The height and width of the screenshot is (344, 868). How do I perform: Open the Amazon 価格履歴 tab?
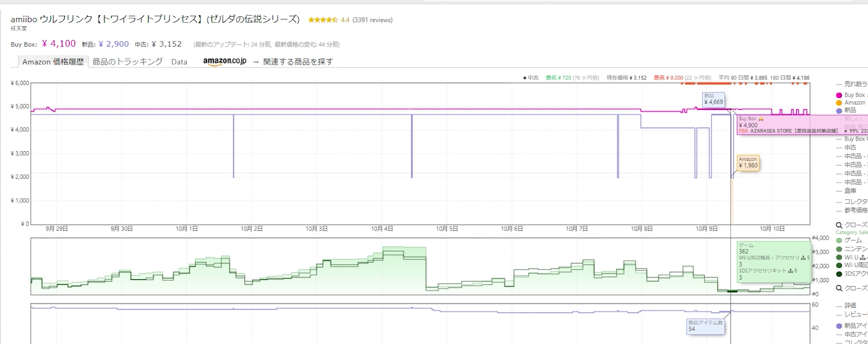(x=53, y=62)
